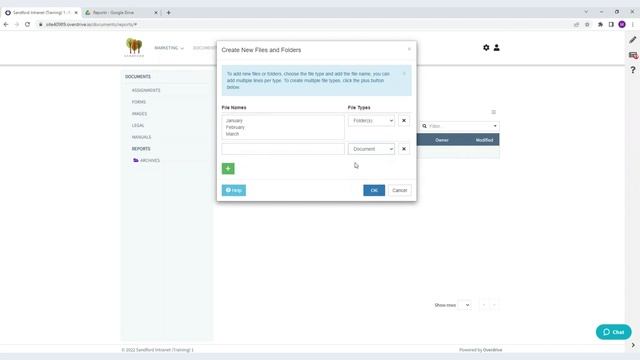
Task: Select Reports in documents sidebar
Action: click(141, 149)
